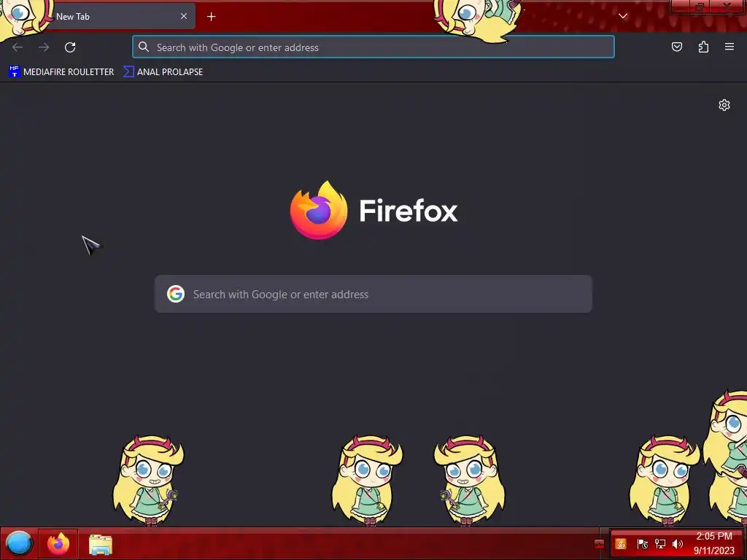Open new tab Personalize gear settings
This screenshot has height=560, width=747.
[724, 105]
